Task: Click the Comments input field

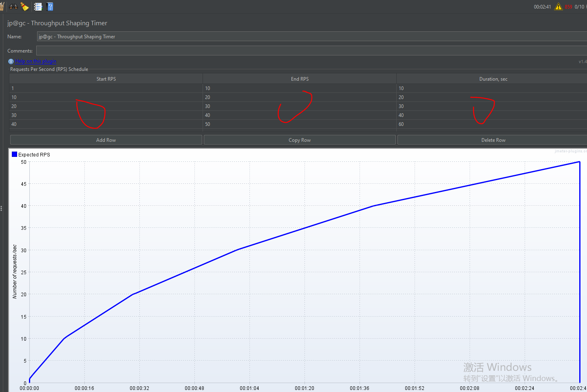Action: (311, 51)
